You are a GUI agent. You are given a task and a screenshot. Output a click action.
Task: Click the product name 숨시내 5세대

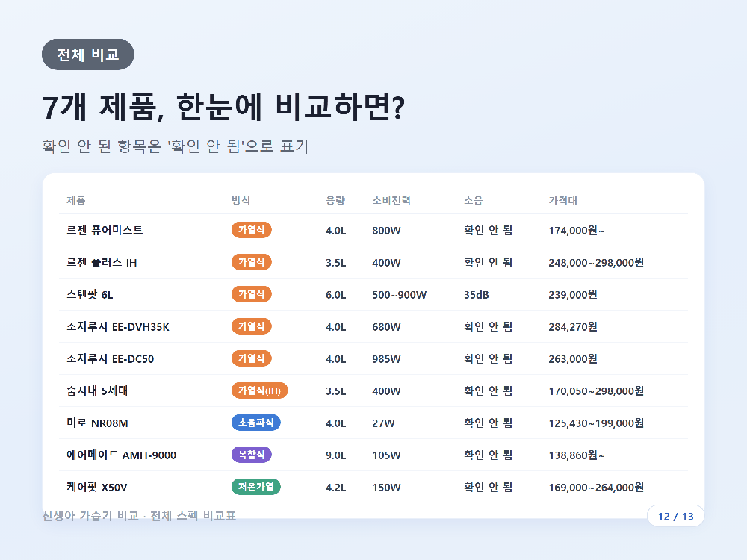(97, 391)
